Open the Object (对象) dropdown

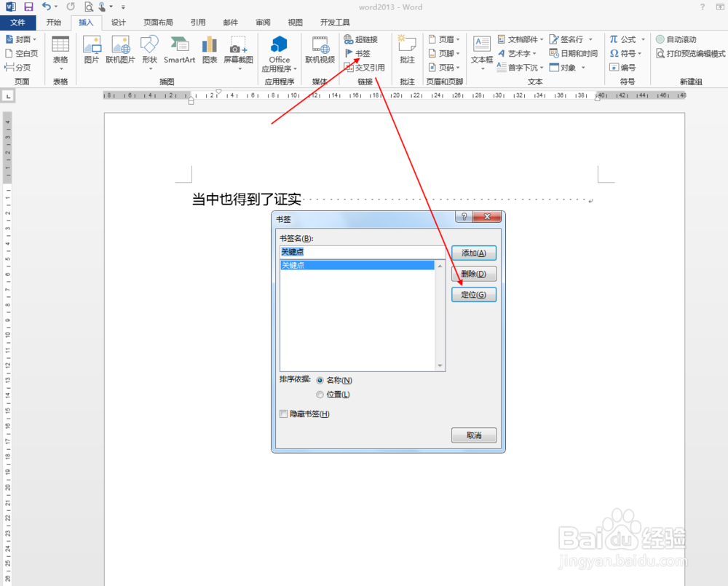567,67
